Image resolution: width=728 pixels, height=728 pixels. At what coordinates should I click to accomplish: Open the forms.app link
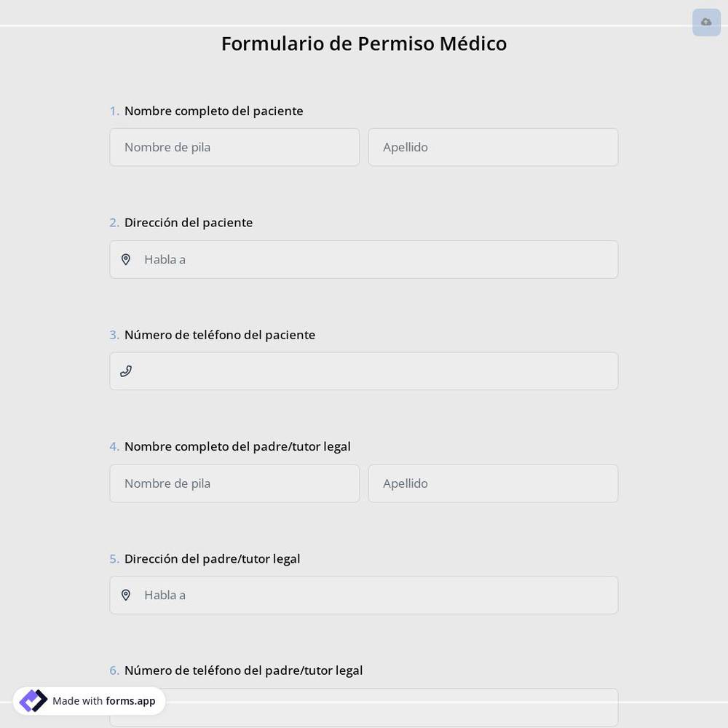130,701
